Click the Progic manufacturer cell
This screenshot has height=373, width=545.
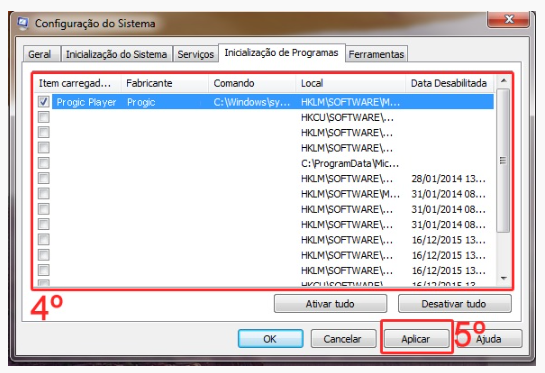tap(141, 102)
